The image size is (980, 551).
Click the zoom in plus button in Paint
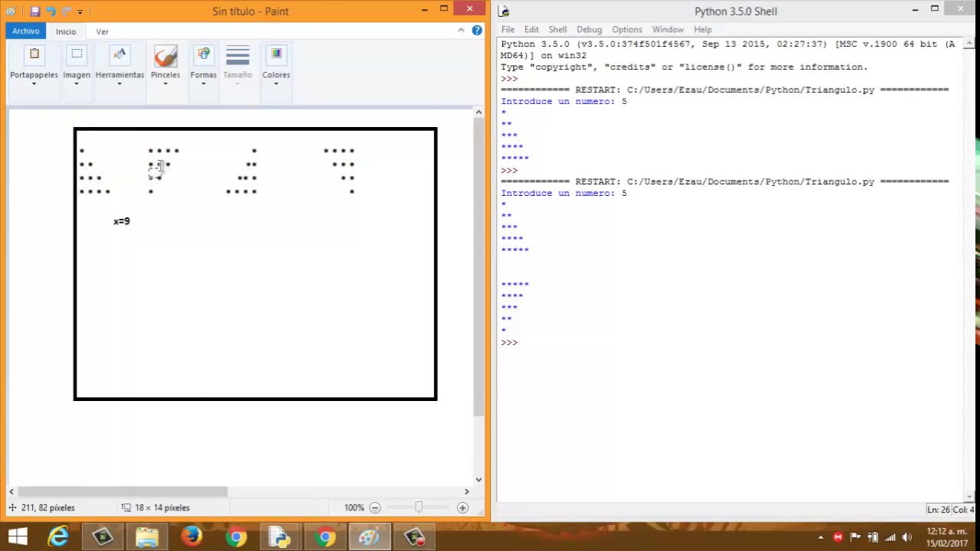[462, 507]
